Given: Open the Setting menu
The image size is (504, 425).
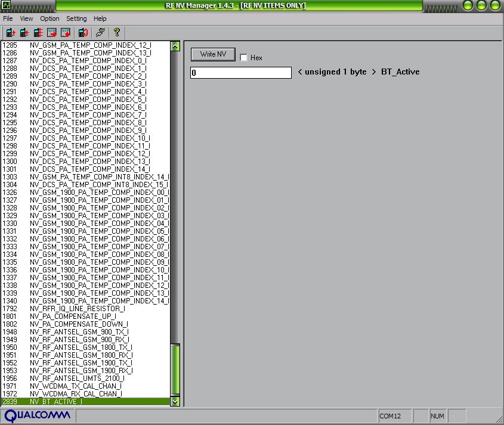Looking at the screenshot, I should tap(76, 18).
